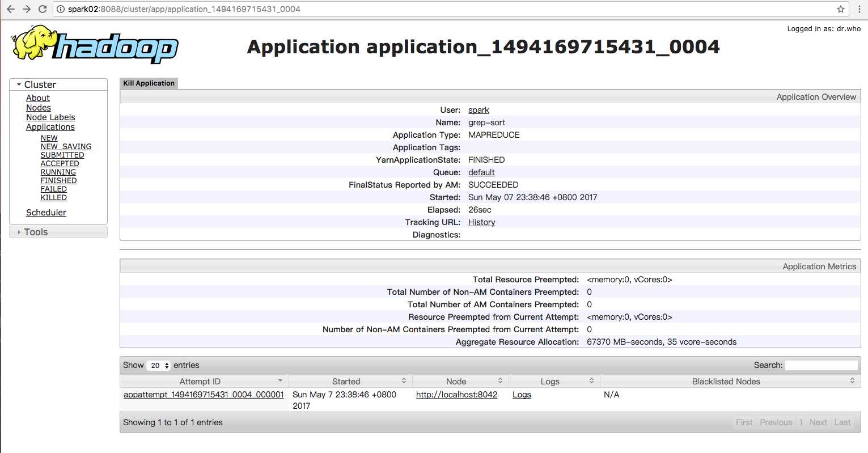Image resolution: width=868 pixels, height=453 pixels.
Task: Click page 1 pagination button
Action: pyautogui.click(x=801, y=422)
